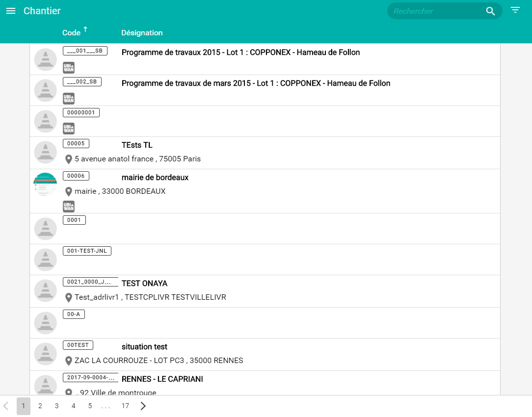The width and height of the screenshot is (532, 417).
Task: Jump to last page 17
Action: tap(125, 406)
